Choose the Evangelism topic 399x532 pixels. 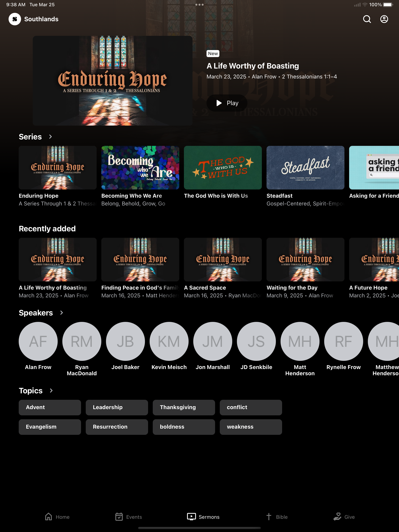pyautogui.click(x=50, y=427)
